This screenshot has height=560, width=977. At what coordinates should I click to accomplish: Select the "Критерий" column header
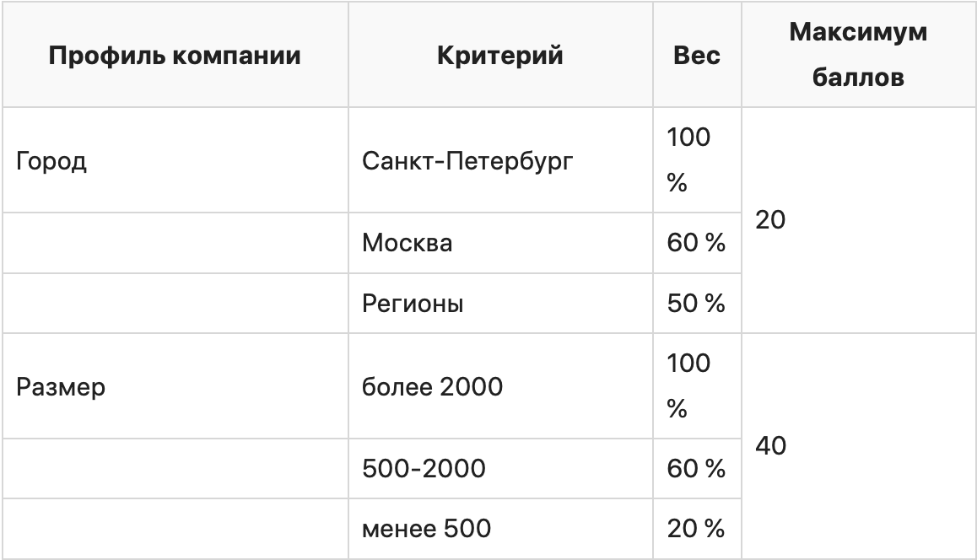click(500, 57)
